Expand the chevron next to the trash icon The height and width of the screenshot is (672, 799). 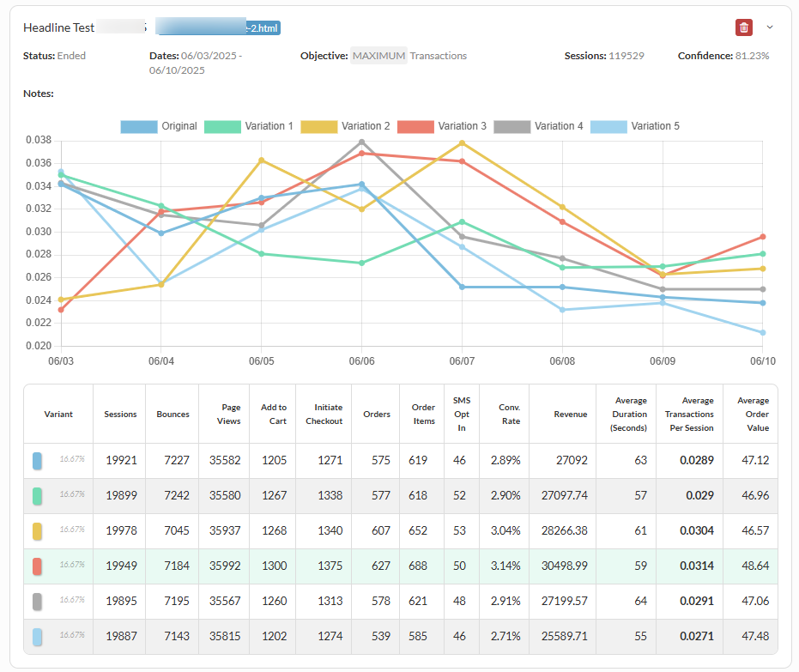coord(770,27)
